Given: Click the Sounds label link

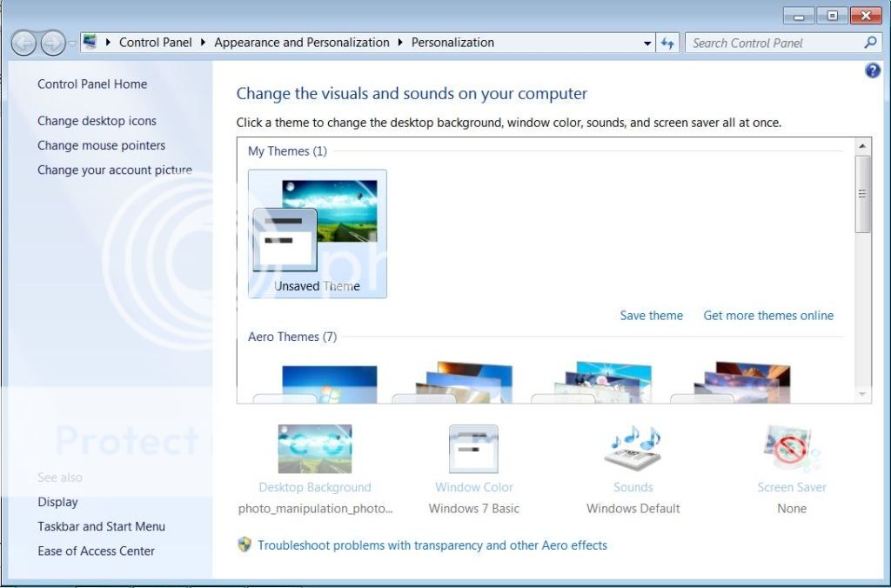Looking at the screenshot, I should (633, 487).
